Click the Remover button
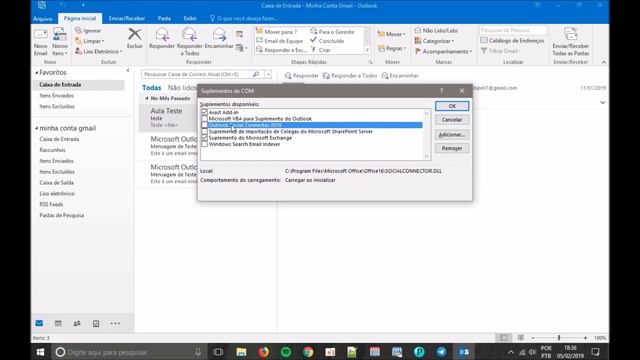This screenshot has height=360, width=640. coord(452,148)
